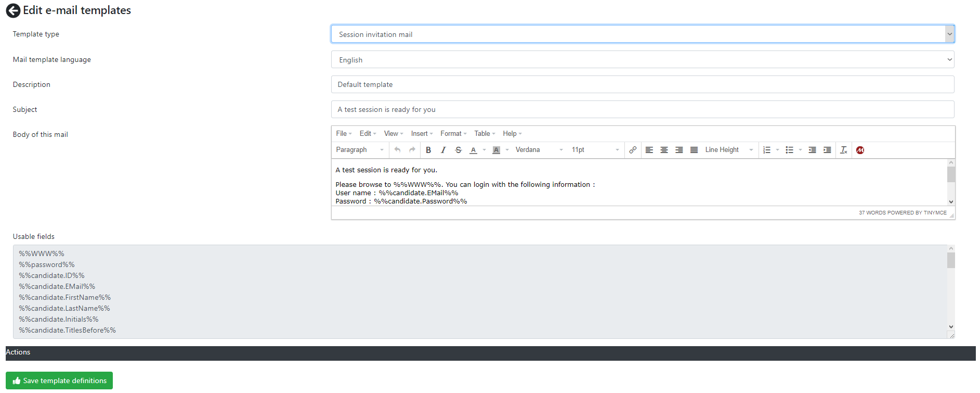This screenshot has width=980, height=393.
Task: Expand numbered list style options
Action: [777, 150]
